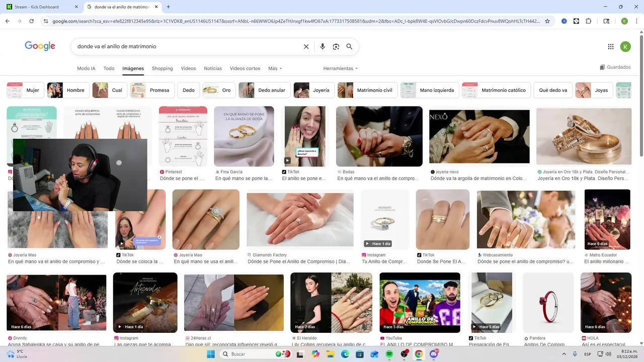The image size is (644, 362).
Task: Open the Bodas result title link
Action: tap(378, 178)
